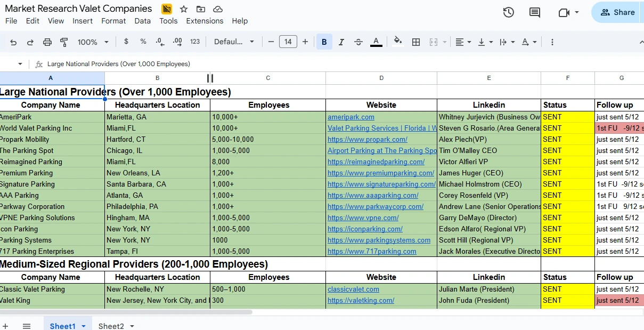Open the classicvalet.com link

[353, 289]
